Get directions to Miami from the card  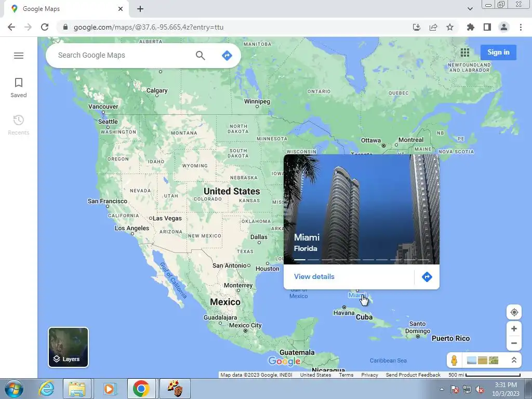pyautogui.click(x=427, y=277)
